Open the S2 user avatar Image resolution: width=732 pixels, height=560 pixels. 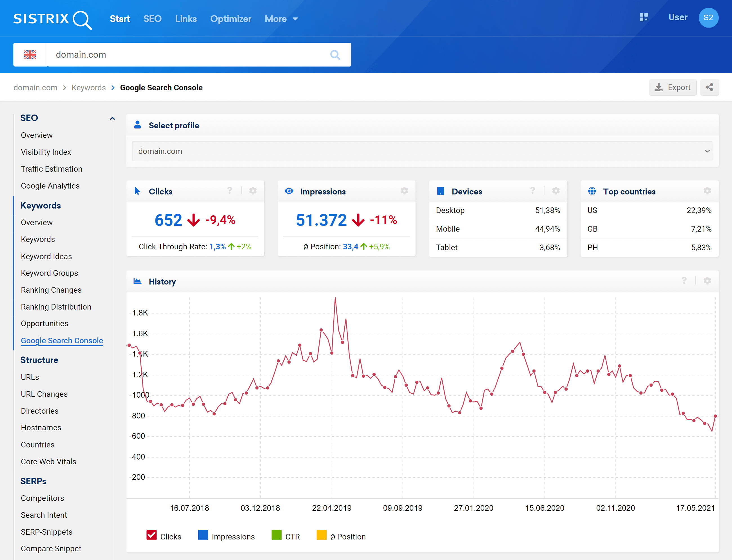[708, 18]
